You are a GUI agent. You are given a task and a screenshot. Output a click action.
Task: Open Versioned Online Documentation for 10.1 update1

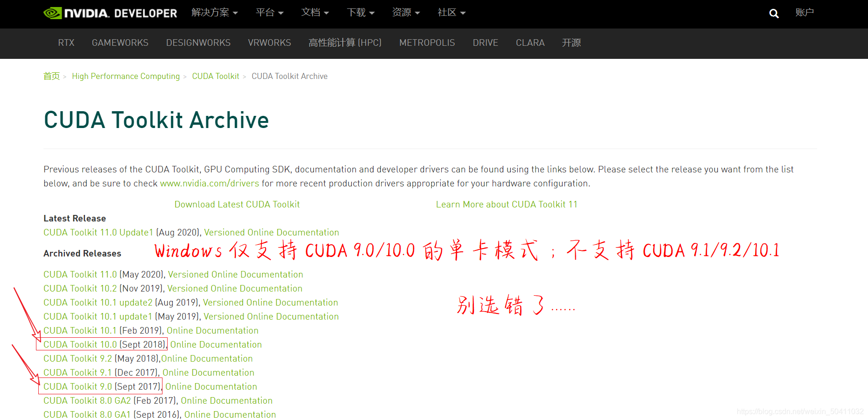tap(271, 316)
